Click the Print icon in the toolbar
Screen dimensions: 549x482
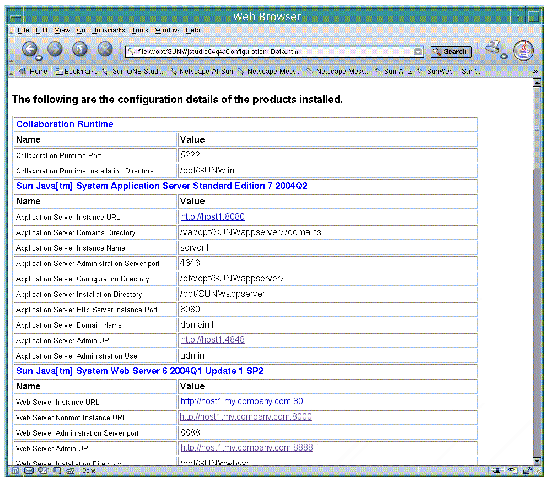[x=494, y=48]
